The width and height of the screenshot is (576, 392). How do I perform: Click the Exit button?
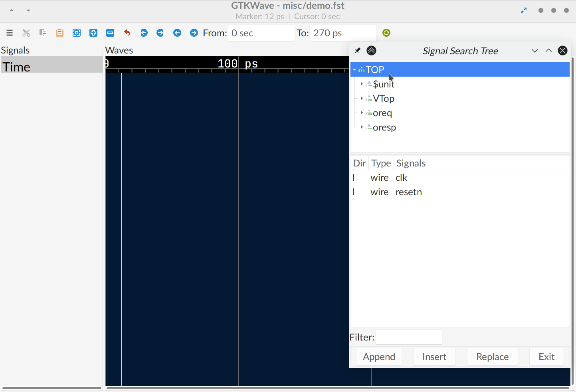click(546, 356)
